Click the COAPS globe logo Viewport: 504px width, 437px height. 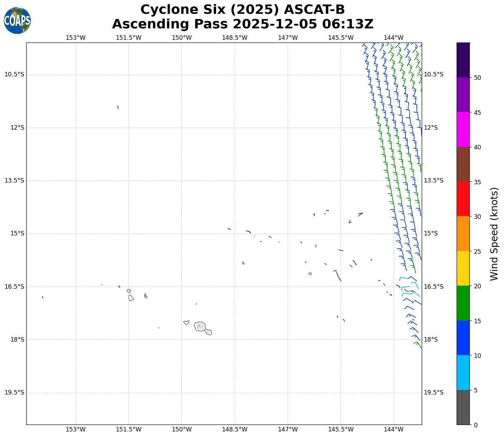coord(17,21)
